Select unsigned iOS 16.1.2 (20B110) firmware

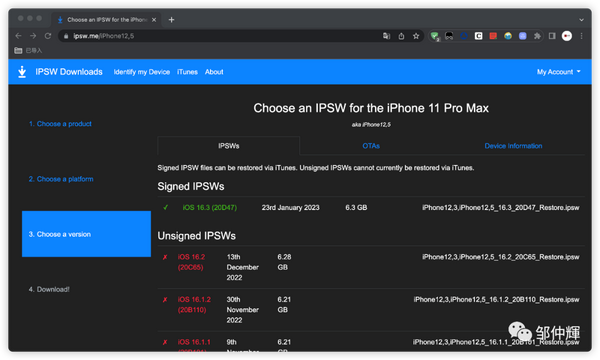194,305
